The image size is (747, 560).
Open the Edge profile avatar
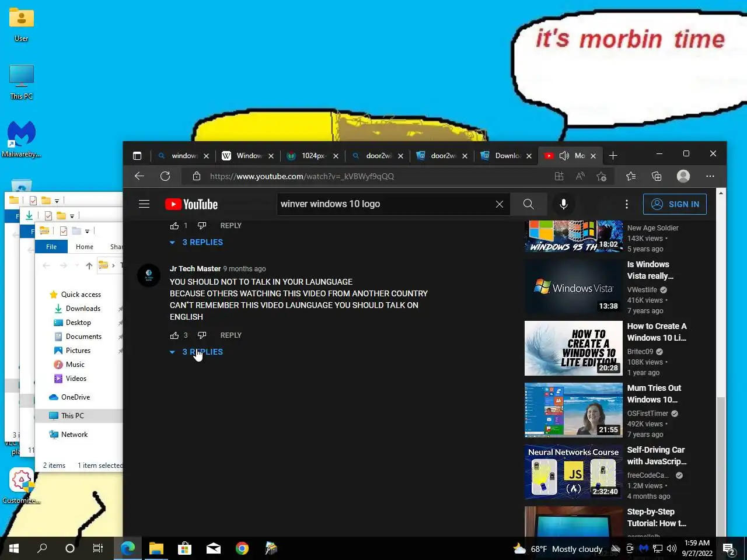683,176
